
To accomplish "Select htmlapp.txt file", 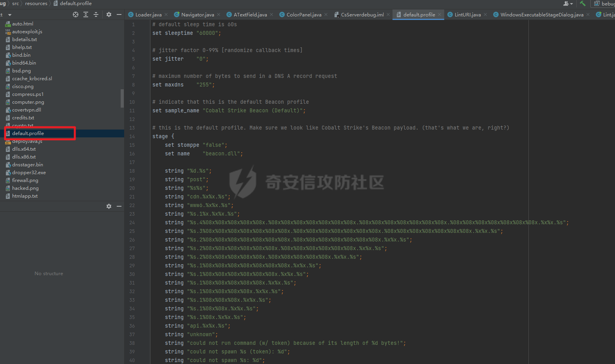I will coord(25,196).
